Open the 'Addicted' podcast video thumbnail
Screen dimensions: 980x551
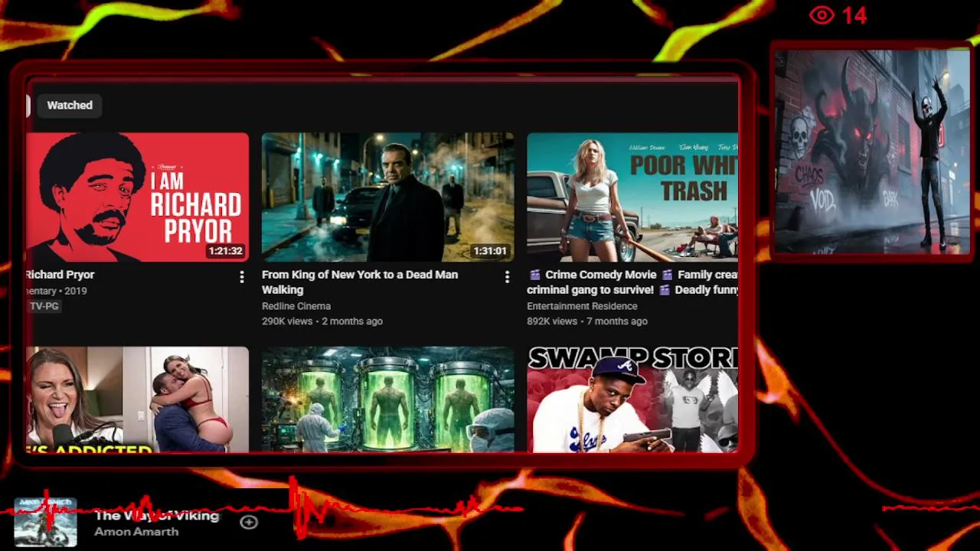coord(137,399)
